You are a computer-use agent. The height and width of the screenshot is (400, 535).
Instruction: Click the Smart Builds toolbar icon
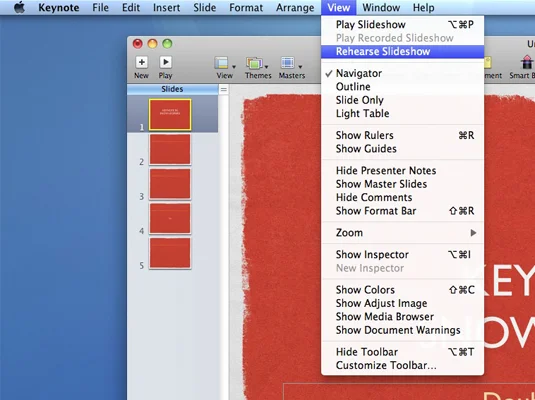click(x=526, y=63)
